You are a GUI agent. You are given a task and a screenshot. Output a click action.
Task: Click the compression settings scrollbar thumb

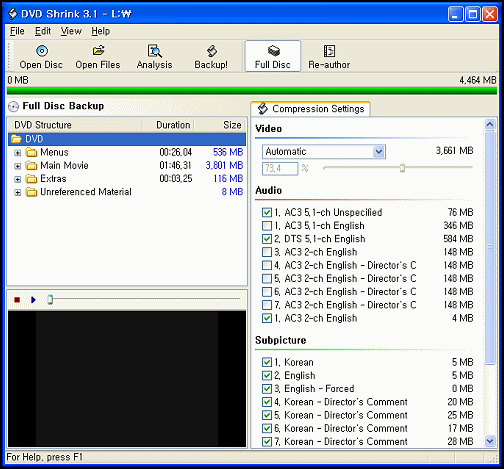tap(490, 248)
